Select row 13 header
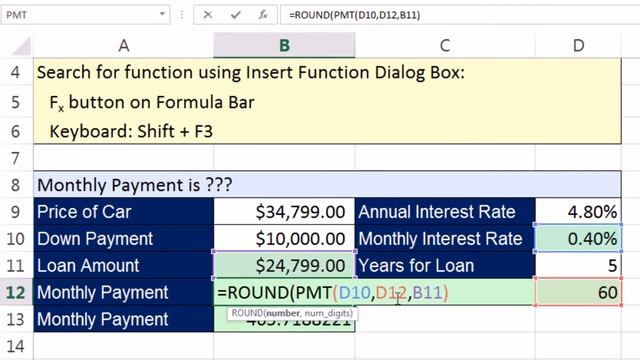640x360 pixels. (x=16, y=320)
